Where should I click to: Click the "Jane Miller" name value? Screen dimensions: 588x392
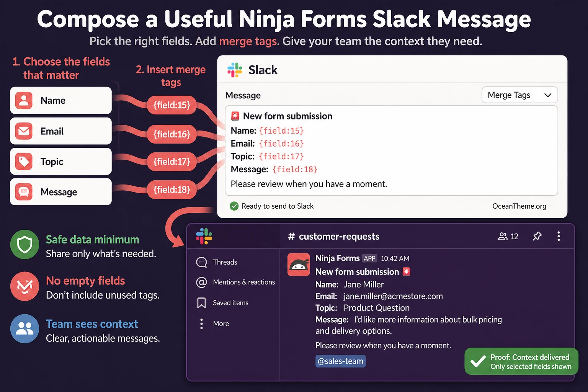click(x=364, y=284)
